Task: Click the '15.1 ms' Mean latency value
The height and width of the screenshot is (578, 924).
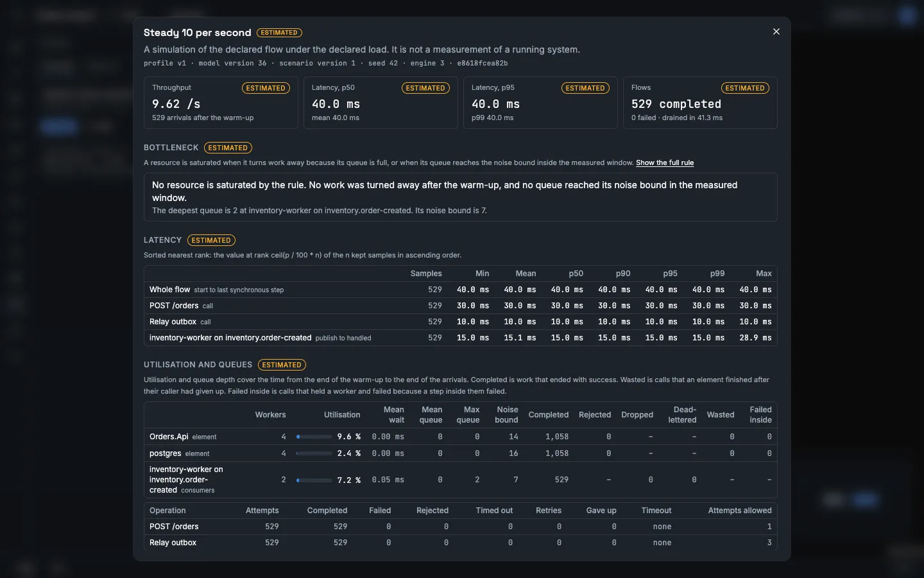Action: click(520, 338)
